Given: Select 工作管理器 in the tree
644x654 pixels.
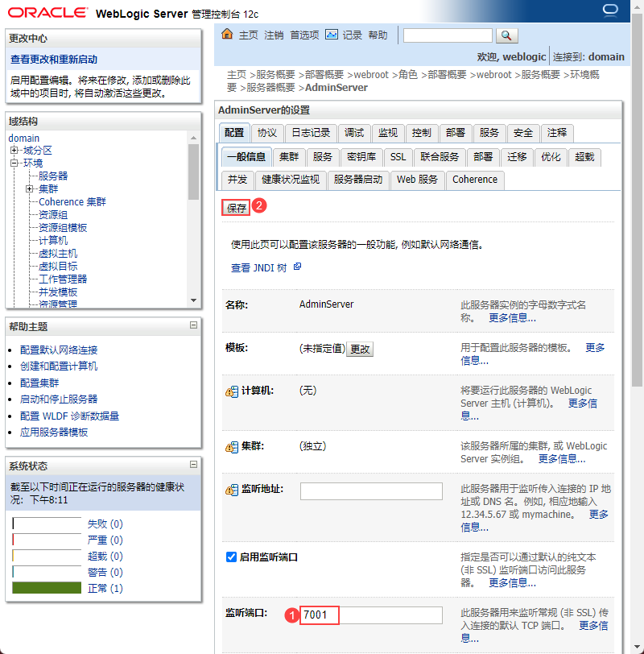Looking at the screenshot, I should point(63,279).
